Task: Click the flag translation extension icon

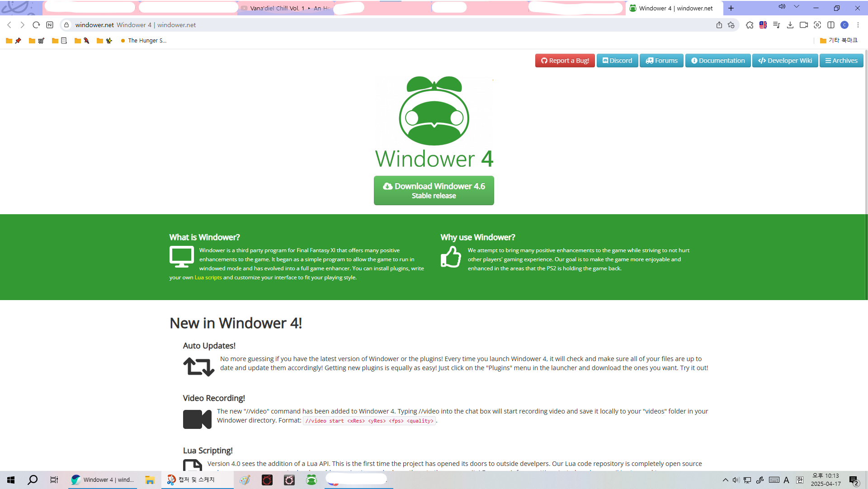Action: 763,25
